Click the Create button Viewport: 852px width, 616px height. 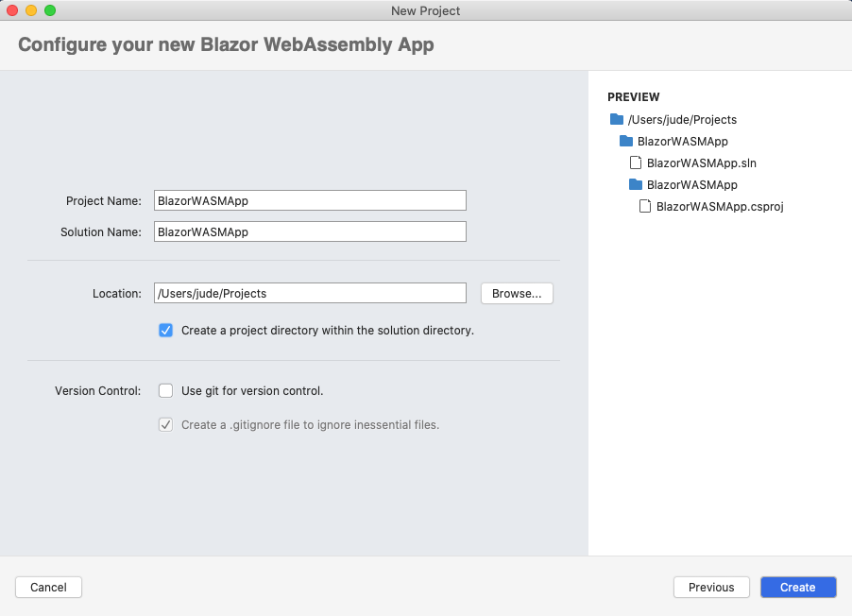coord(797,588)
